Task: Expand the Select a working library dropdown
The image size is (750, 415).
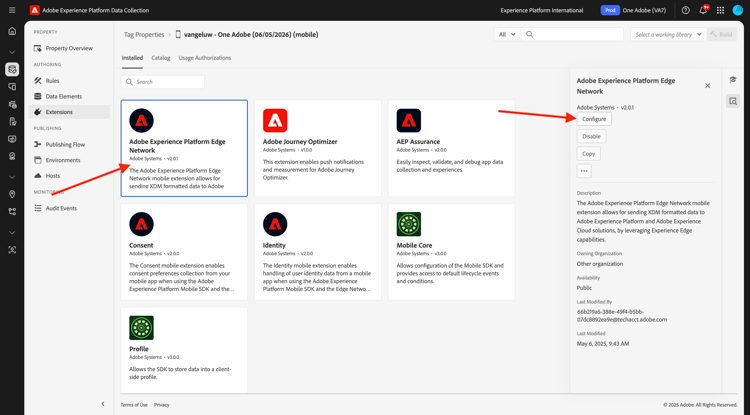Action: (x=668, y=34)
